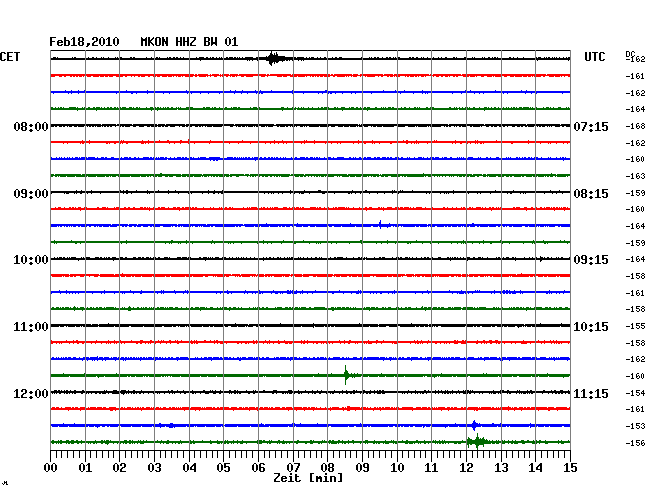Image resolution: width=650 pixels, height=494 pixels.
Task: Select the DC offset value -153
Action: (x=635, y=426)
